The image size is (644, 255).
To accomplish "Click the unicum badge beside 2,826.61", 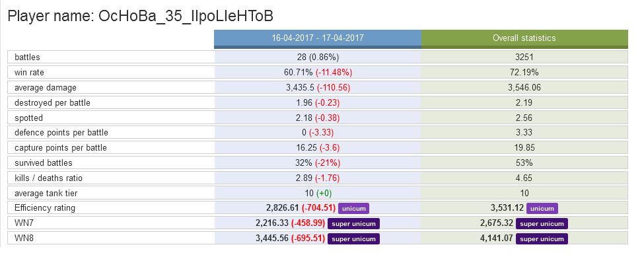I will (x=353, y=208).
